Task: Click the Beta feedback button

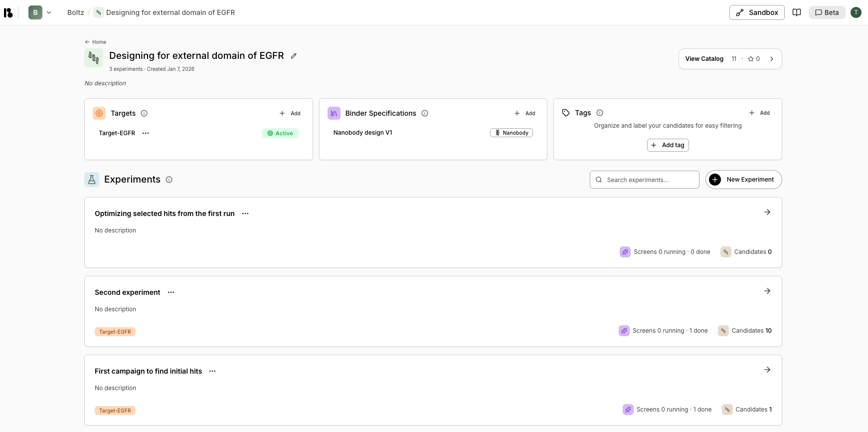Action: point(827,12)
